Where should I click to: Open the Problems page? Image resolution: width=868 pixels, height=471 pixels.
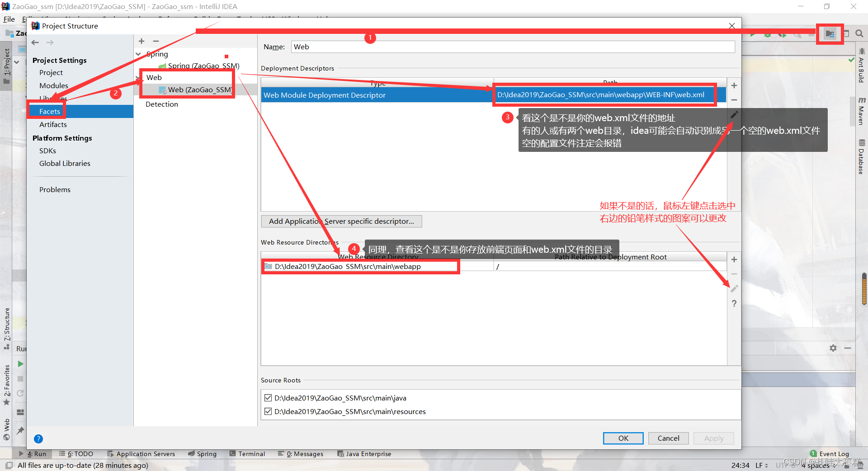[x=55, y=190]
